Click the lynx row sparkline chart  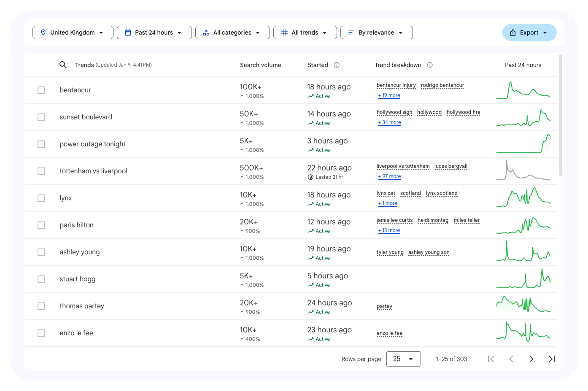click(523, 198)
